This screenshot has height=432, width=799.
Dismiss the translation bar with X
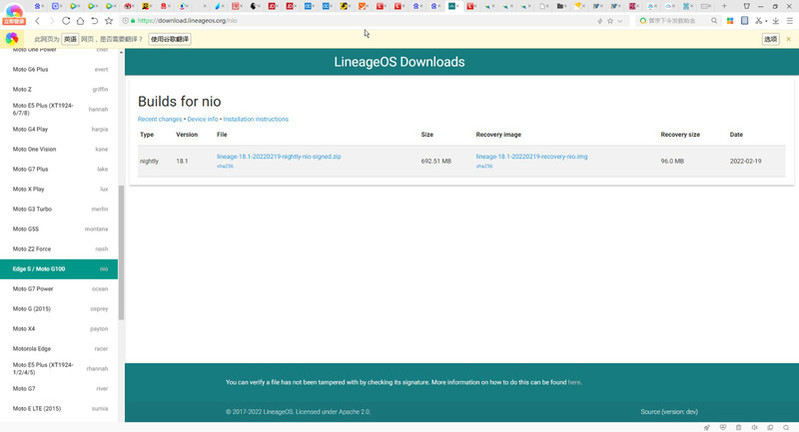click(788, 39)
